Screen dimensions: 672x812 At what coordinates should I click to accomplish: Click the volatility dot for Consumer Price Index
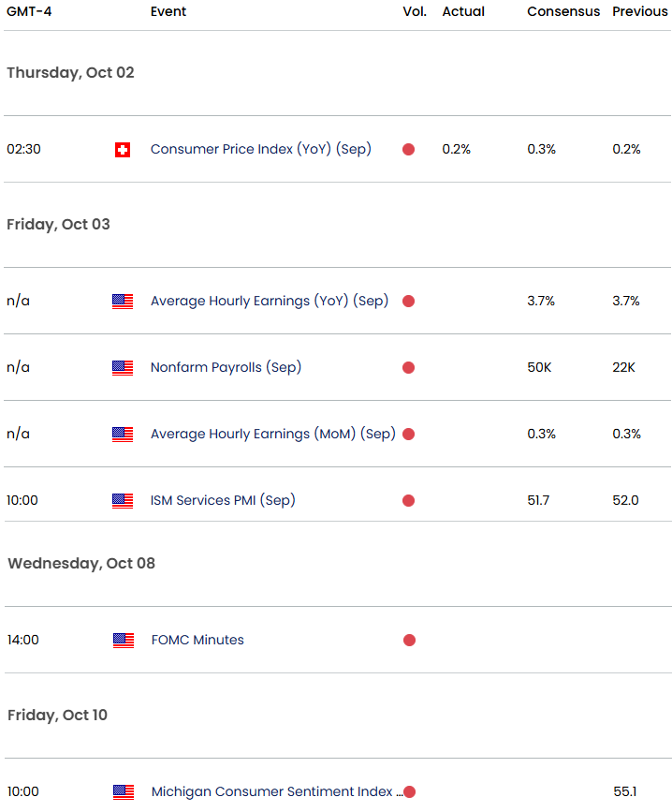pyautogui.click(x=408, y=148)
